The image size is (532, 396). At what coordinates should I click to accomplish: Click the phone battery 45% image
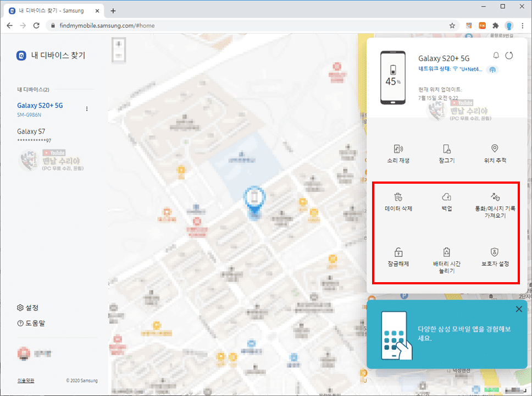click(x=393, y=78)
